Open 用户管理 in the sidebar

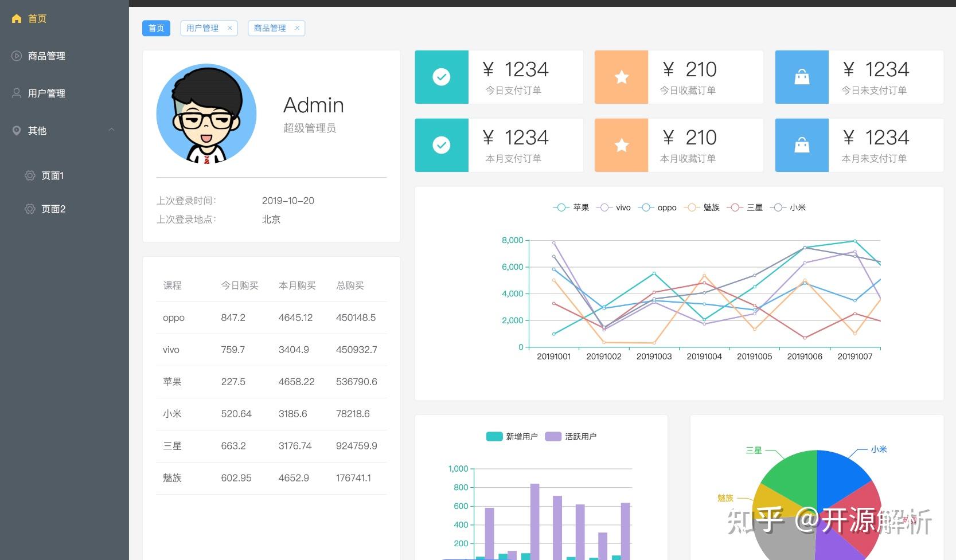(x=64, y=93)
